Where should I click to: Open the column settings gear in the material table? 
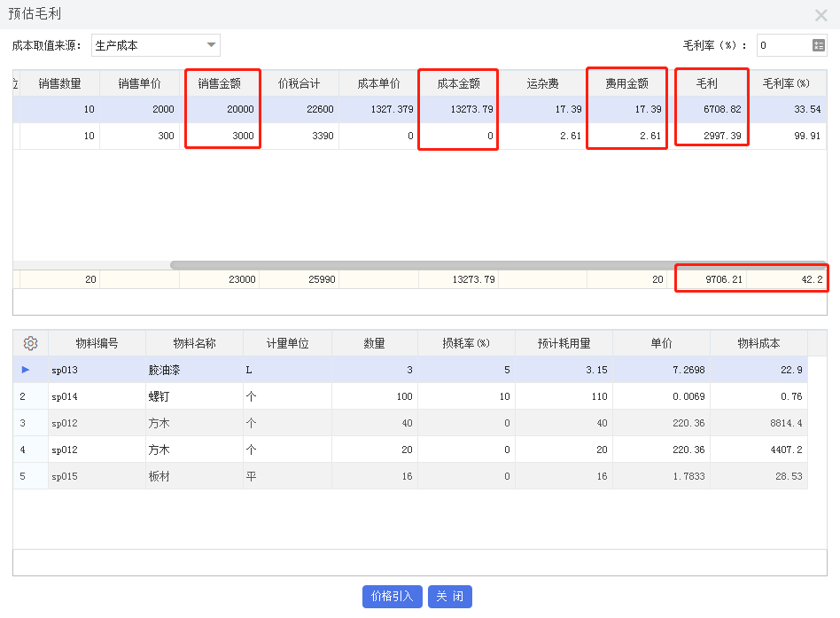29,342
